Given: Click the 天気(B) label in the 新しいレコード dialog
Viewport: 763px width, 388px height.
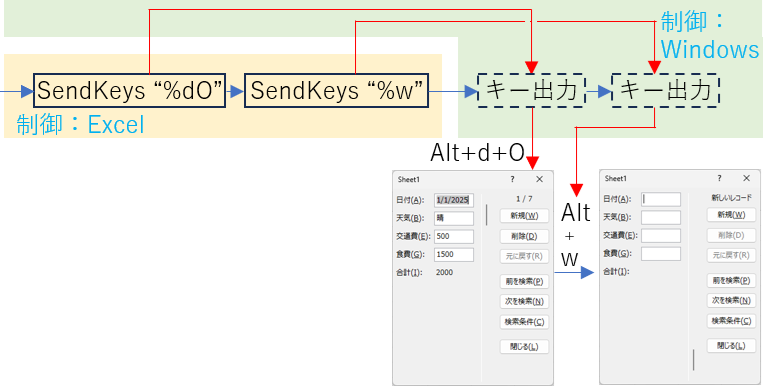Looking at the screenshot, I should click(617, 217).
